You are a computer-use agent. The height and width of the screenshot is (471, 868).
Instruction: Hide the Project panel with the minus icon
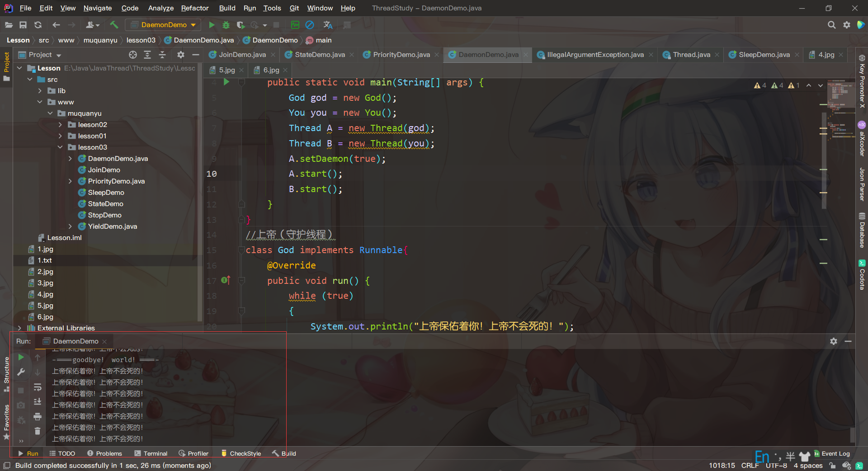[x=196, y=55]
